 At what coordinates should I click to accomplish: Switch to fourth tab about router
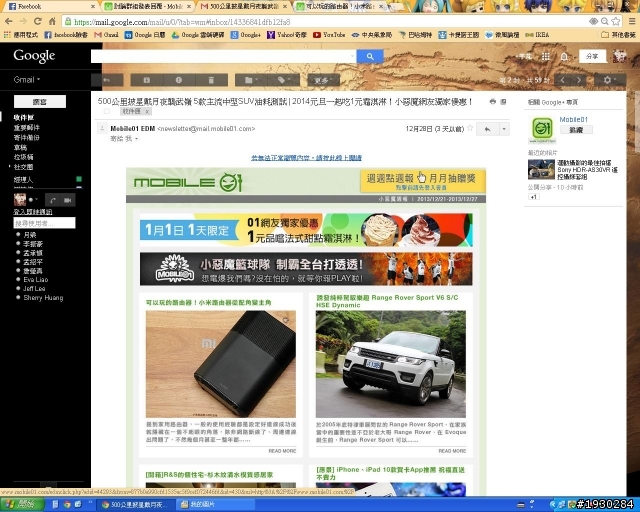340,7
